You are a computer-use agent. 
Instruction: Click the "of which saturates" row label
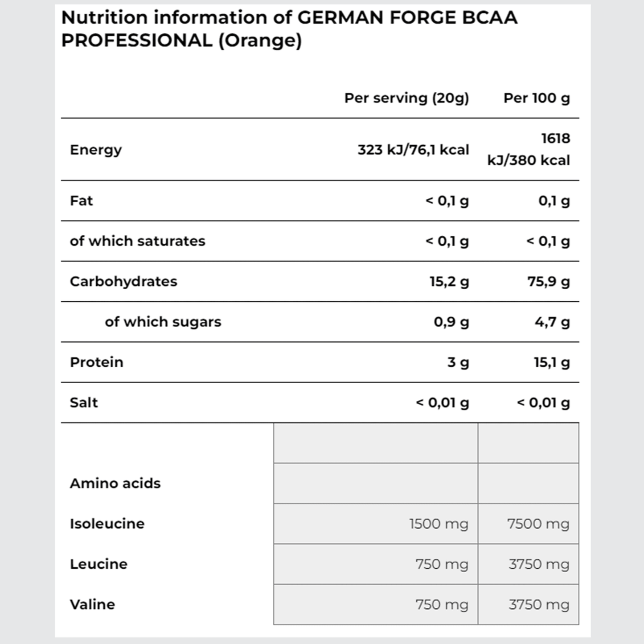click(x=138, y=241)
